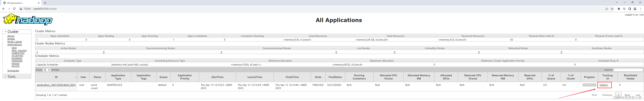The width and height of the screenshot is (644, 101).
Task: Sort table by Tracking UI column
Action: pos(607,77)
